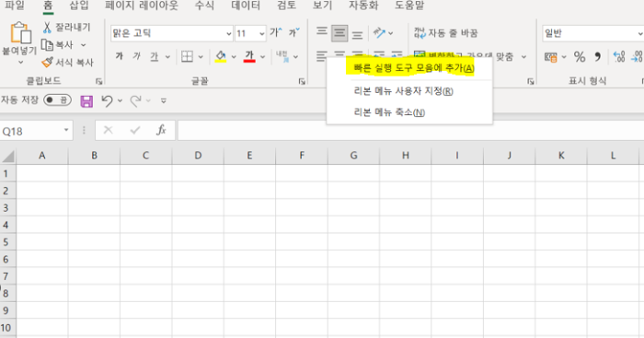Viewport: 644px width, 338px height.
Task: Select the 서식 복사 format painter
Action: [68, 62]
